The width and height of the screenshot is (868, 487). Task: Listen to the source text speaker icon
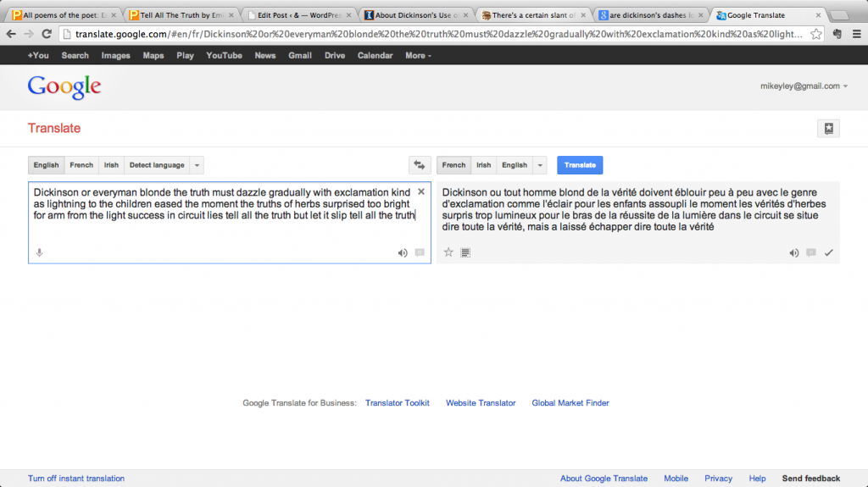pos(403,253)
